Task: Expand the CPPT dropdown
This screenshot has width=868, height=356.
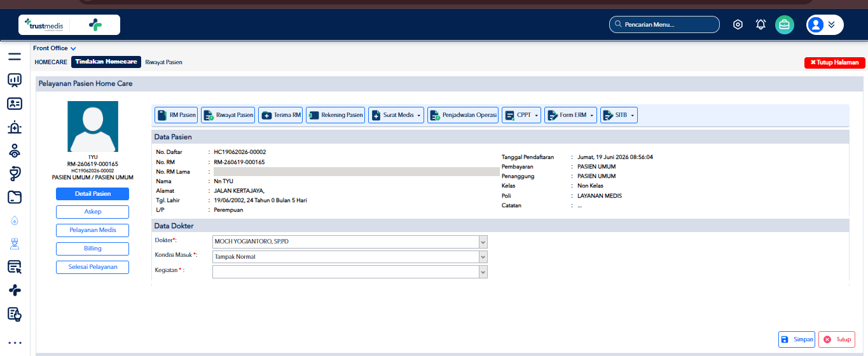Action: 521,115
